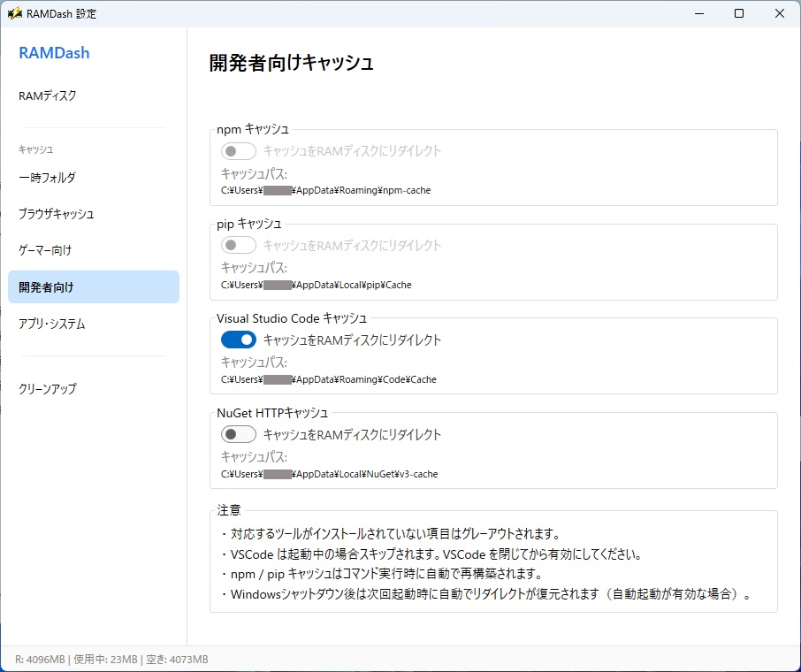Open アプリ・システム section

[x=51, y=324]
